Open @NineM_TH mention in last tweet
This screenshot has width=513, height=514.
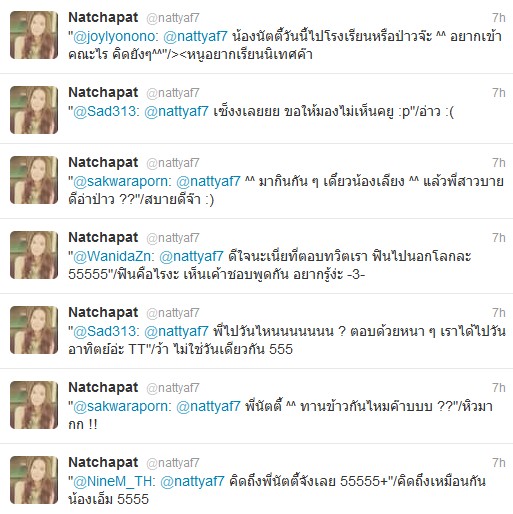coord(114,482)
